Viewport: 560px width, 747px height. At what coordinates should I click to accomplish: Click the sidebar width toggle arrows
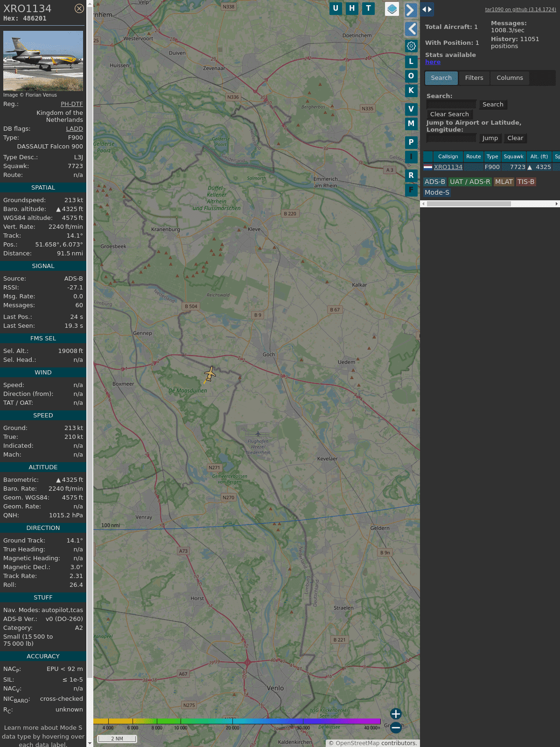coord(427,9)
